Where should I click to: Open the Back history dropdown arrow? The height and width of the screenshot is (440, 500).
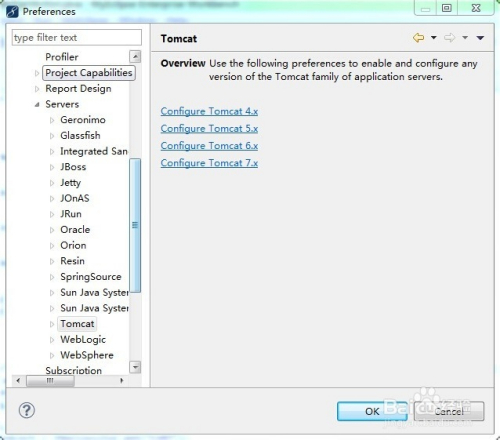point(434,37)
